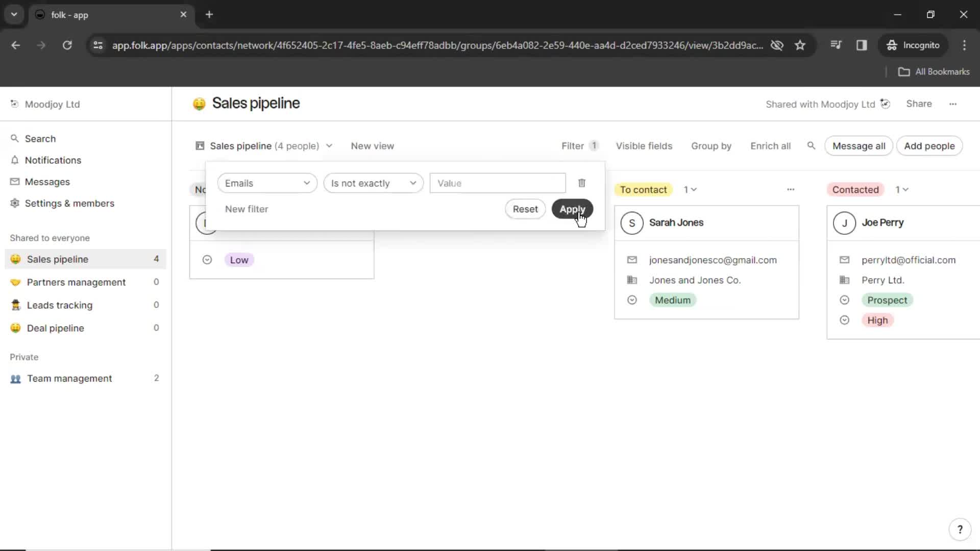Click the Prospect status tag
The image size is (980, 551).
coord(887,300)
